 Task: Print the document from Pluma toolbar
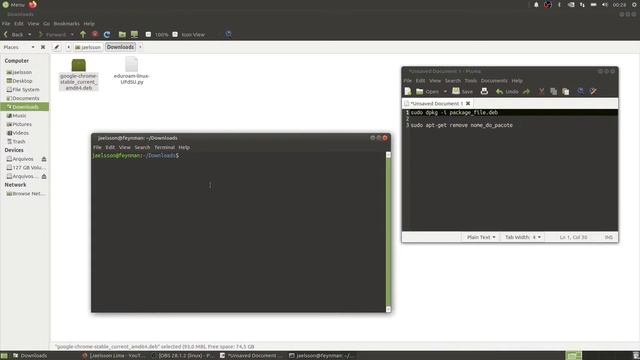tap(484, 91)
